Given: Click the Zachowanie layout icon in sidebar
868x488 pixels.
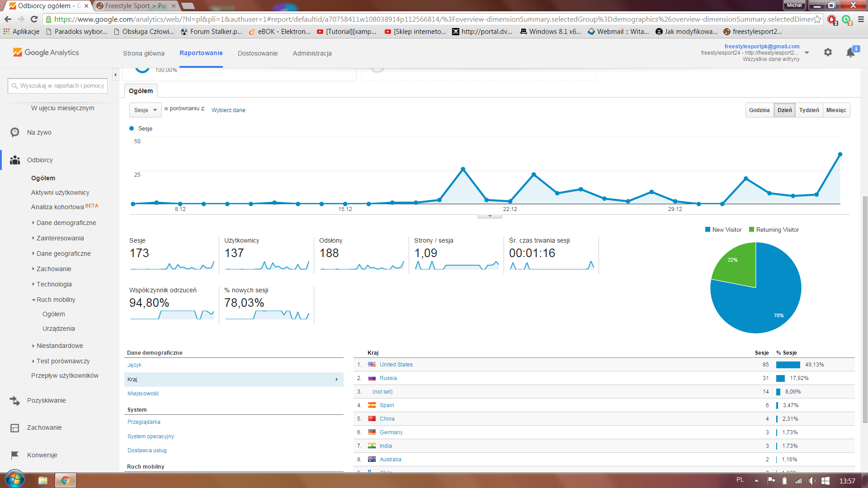Looking at the screenshot, I should [x=15, y=428].
